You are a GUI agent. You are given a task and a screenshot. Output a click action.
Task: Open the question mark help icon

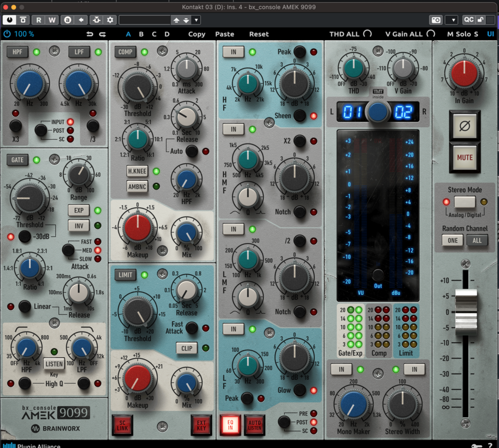(490, 445)
